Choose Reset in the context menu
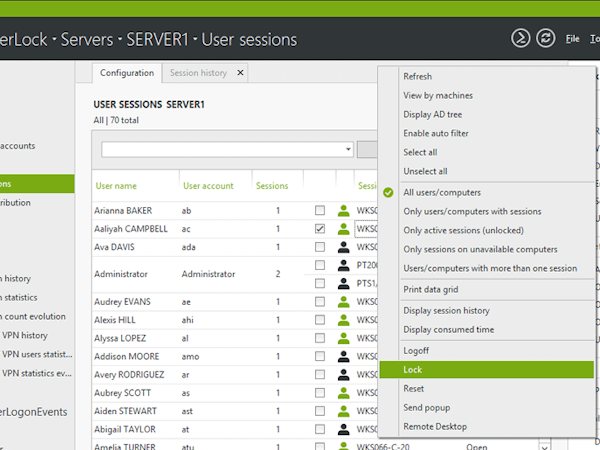The image size is (600, 450). (413, 388)
